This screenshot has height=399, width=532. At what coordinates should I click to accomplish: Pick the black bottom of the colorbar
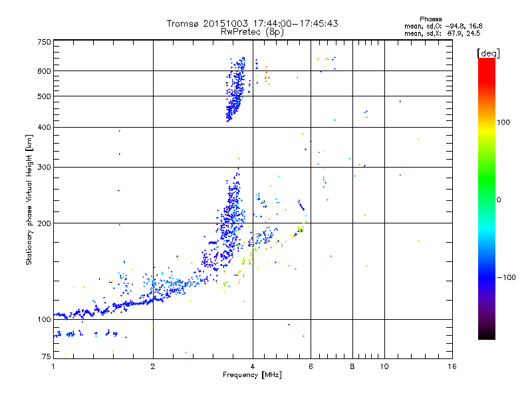[487, 334]
